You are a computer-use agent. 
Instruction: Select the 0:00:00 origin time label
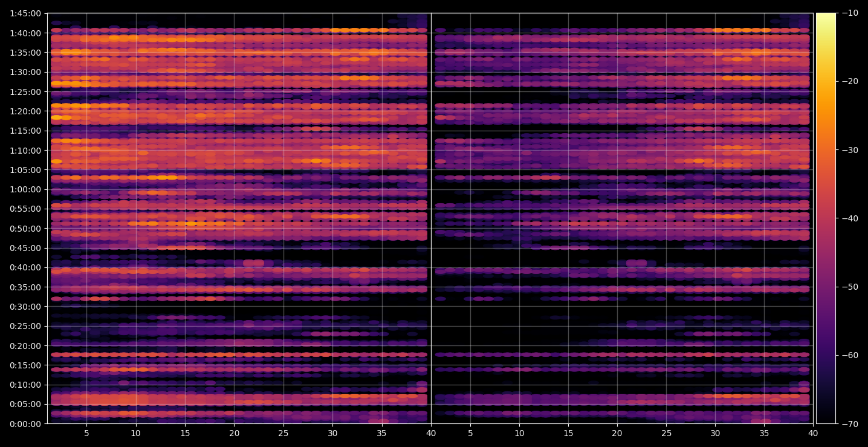25,424
